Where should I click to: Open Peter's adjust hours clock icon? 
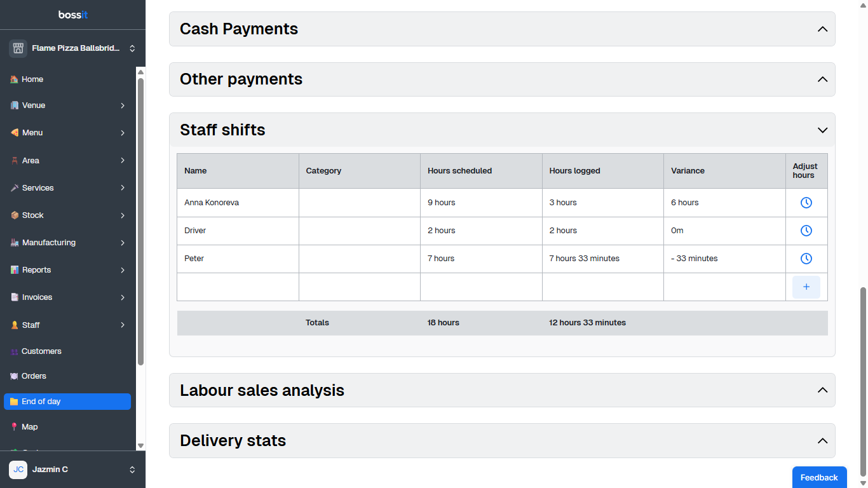point(806,259)
